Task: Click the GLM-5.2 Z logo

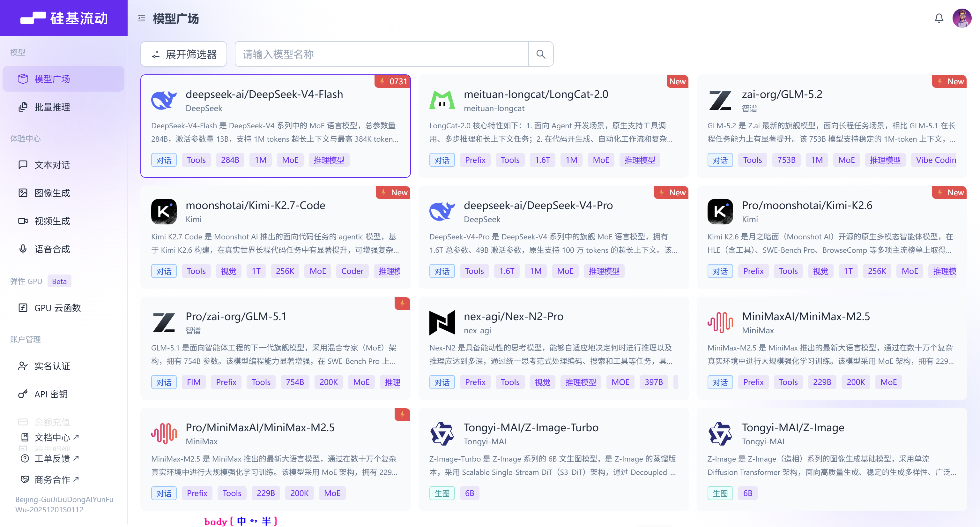Action: [x=720, y=101]
